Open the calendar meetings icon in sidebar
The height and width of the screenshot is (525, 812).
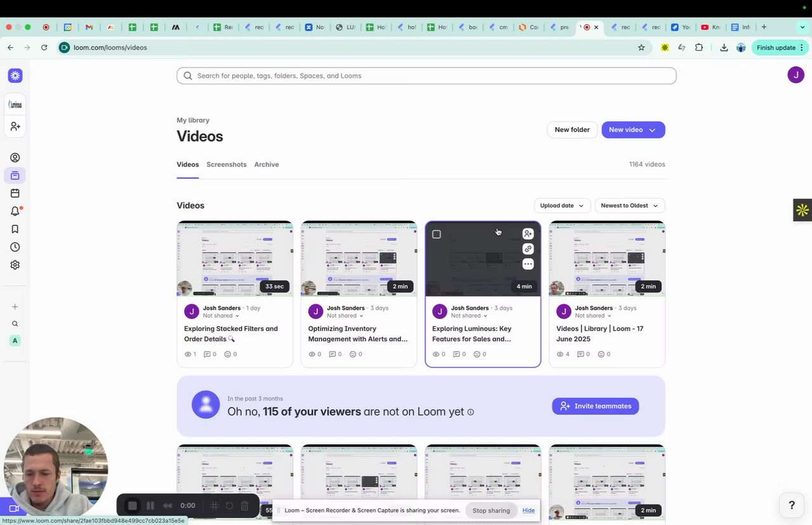15,193
